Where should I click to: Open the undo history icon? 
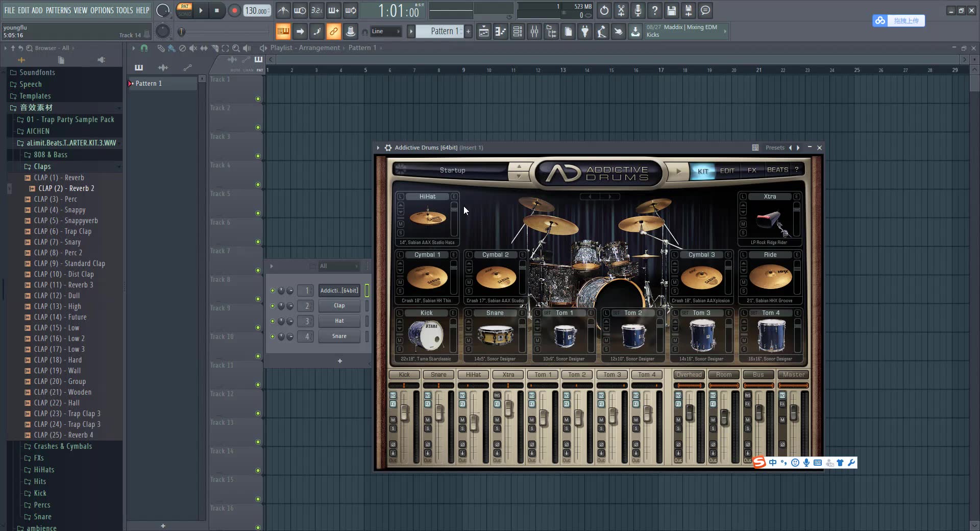[604, 10]
